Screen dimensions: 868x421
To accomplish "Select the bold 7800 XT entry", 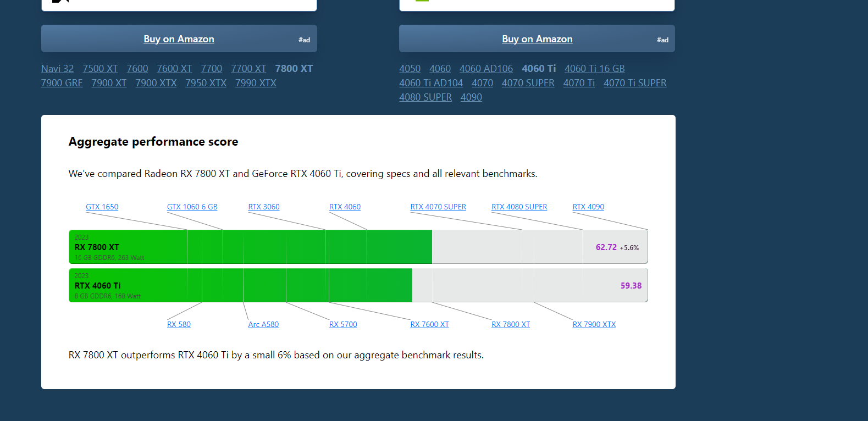I will [x=294, y=69].
